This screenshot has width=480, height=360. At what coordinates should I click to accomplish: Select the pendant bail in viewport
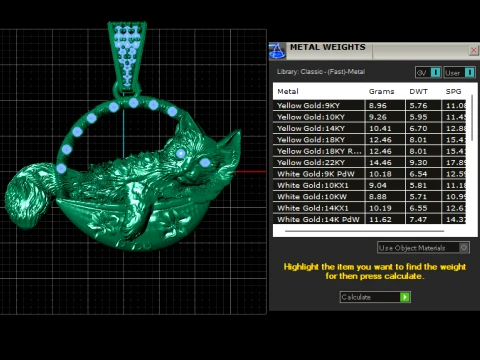[x=127, y=57]
